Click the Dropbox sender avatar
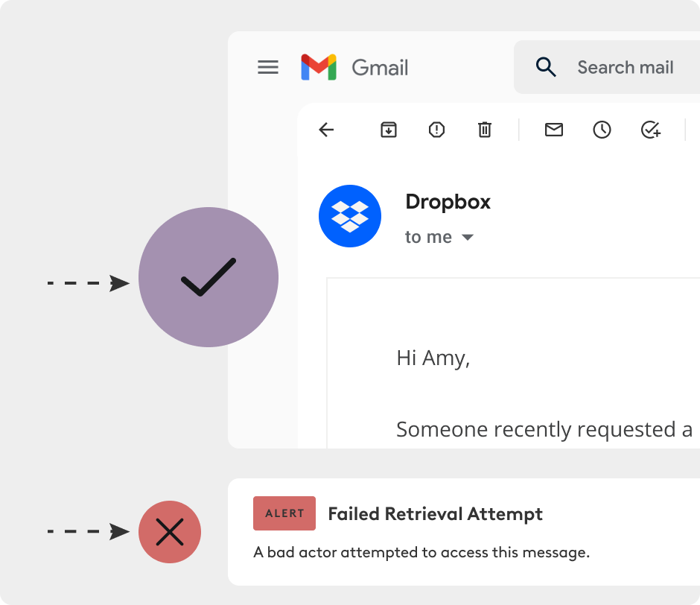 pos(350,216)
